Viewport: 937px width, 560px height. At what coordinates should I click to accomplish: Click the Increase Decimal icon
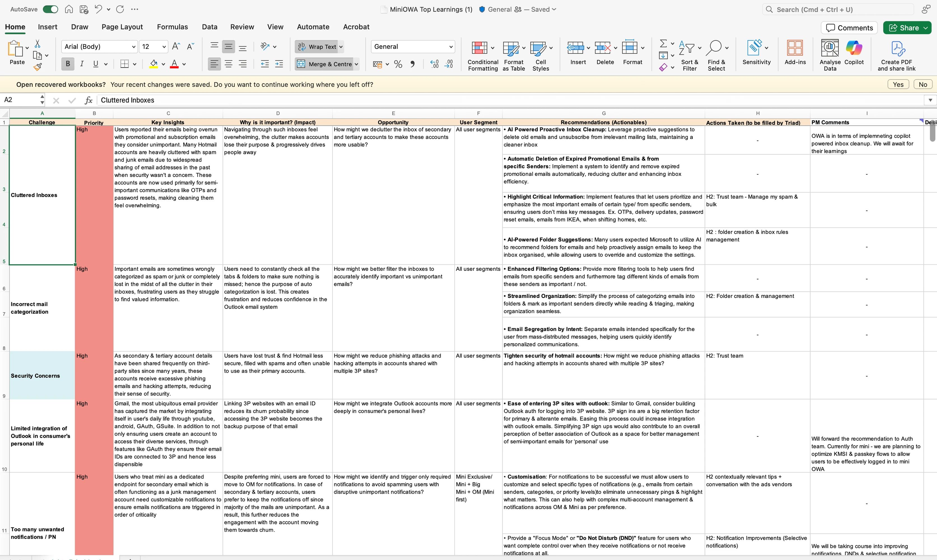click(434, 64)
